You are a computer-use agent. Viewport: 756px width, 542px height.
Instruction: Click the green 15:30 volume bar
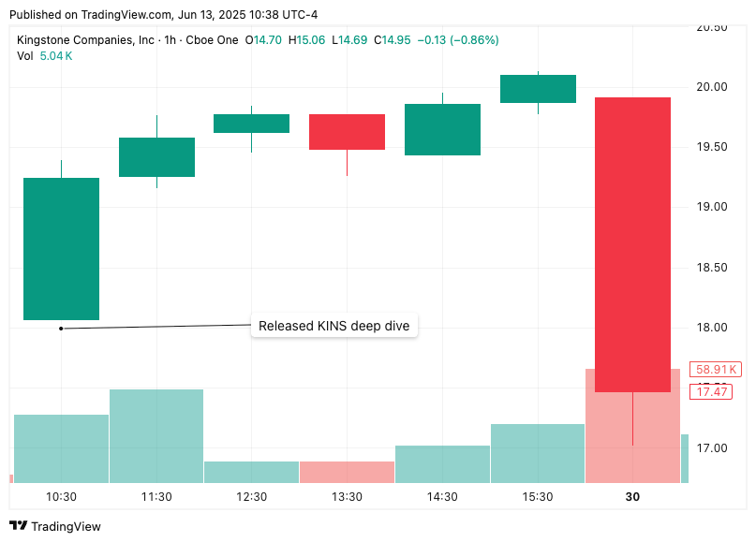click(x=538, y=453)
